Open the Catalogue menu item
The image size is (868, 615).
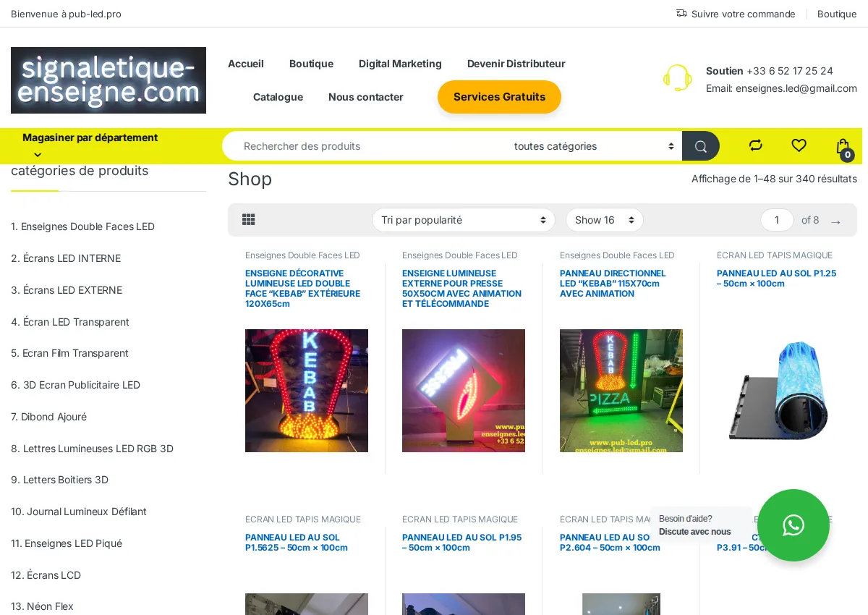278,97
